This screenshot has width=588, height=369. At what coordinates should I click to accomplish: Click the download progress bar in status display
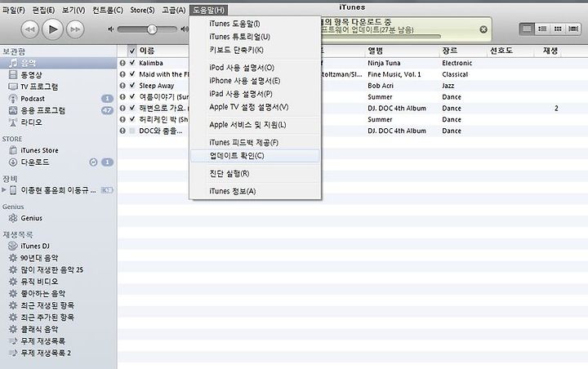(x=381, y=37)
